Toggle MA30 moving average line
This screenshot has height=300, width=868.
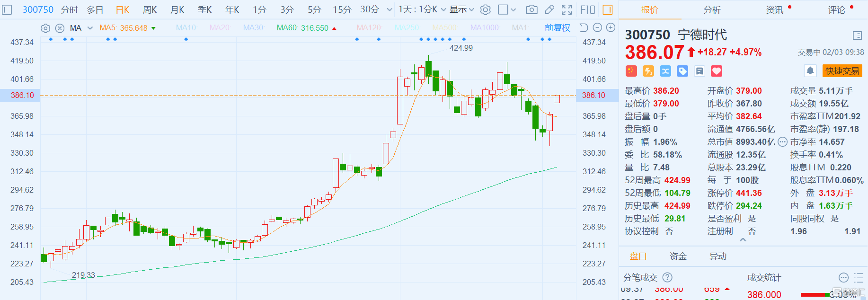click(254, 28)
